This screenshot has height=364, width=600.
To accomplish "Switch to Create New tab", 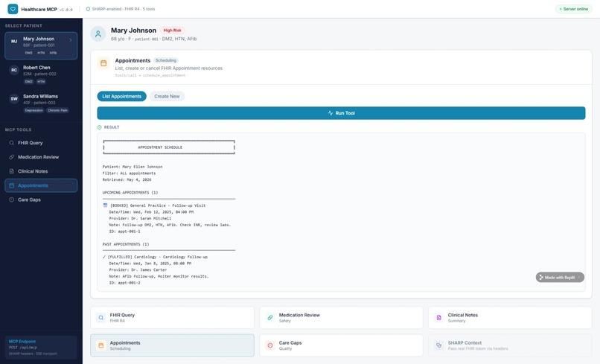I will coord(167,97).
